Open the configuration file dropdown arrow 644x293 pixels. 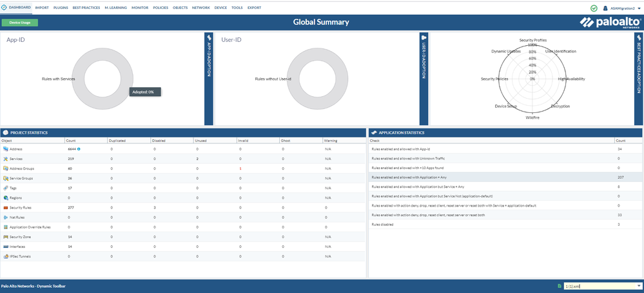click(639, 286)
